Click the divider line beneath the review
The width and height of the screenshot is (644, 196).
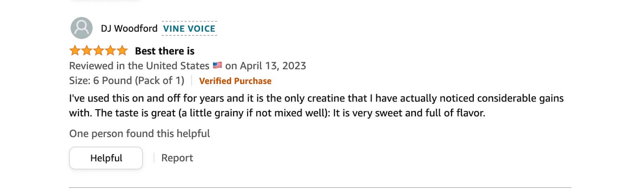click(320, 187)
